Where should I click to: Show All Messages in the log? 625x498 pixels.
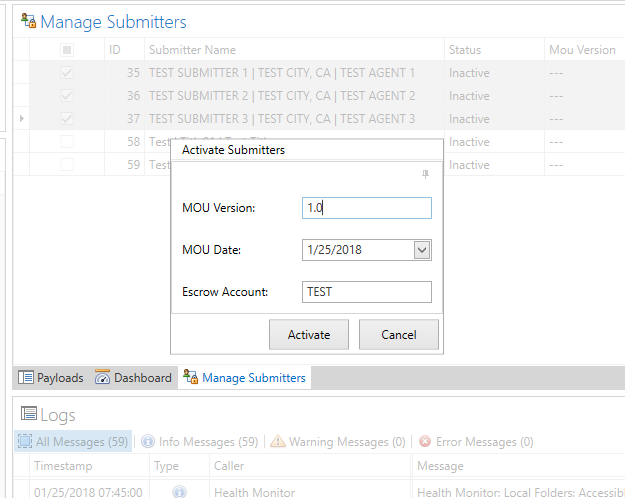coord(73,441)
